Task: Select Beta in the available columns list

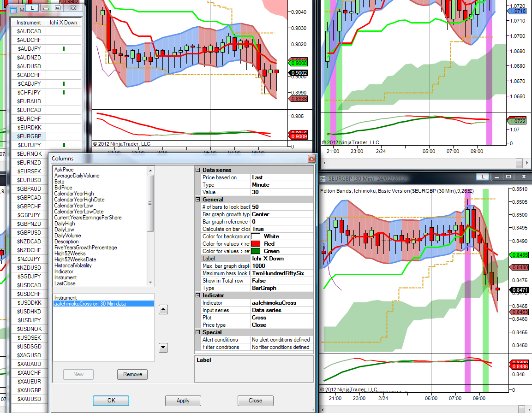Action: [x=59, y=182]
